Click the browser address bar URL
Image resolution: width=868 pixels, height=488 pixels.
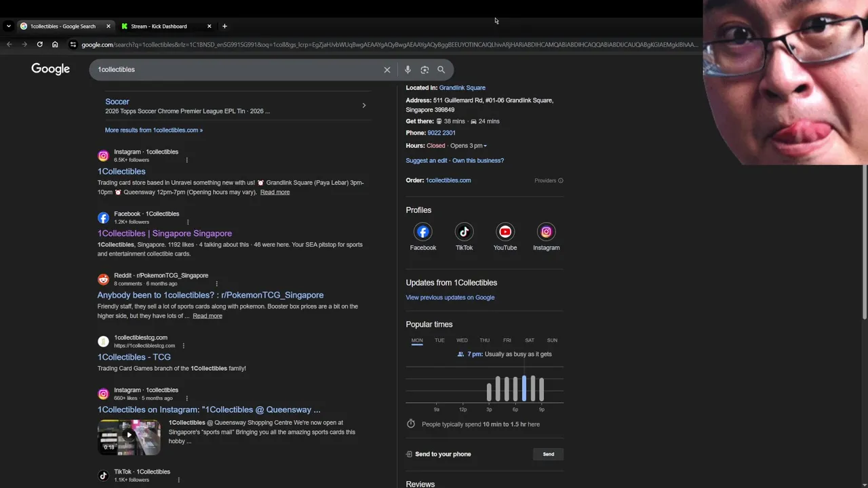389,45
